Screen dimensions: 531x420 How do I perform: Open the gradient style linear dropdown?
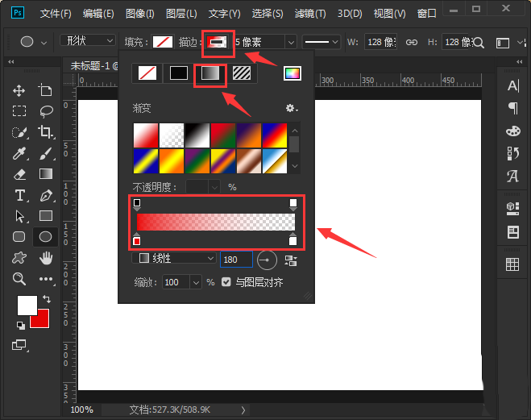(174, 258)
